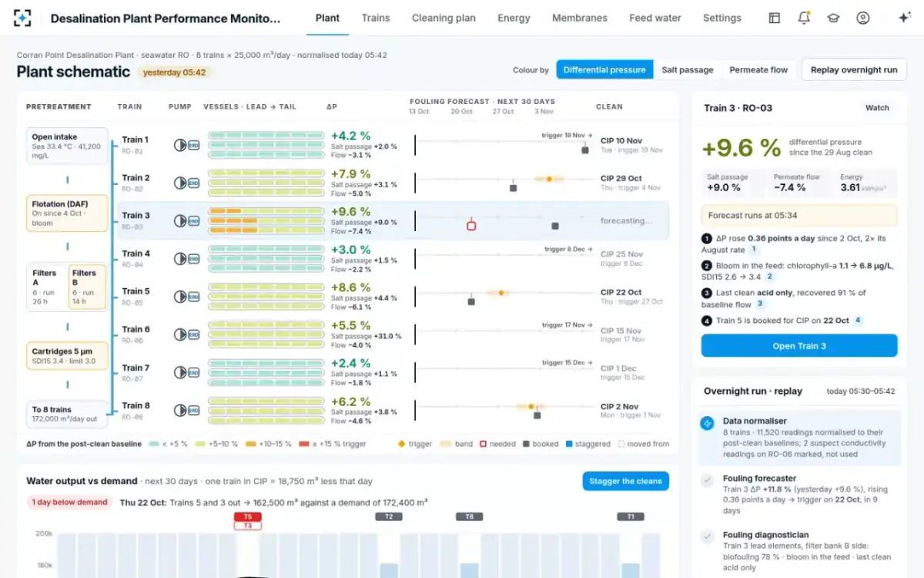The image size is (924, 578).
Task: Click the T8 marker on output chart
Action: 470,517
